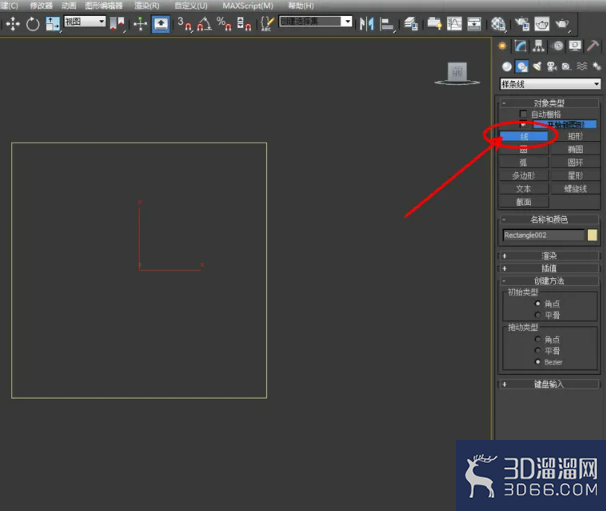
Task: Click the 矩形 shape button
Action: [575, 136]
